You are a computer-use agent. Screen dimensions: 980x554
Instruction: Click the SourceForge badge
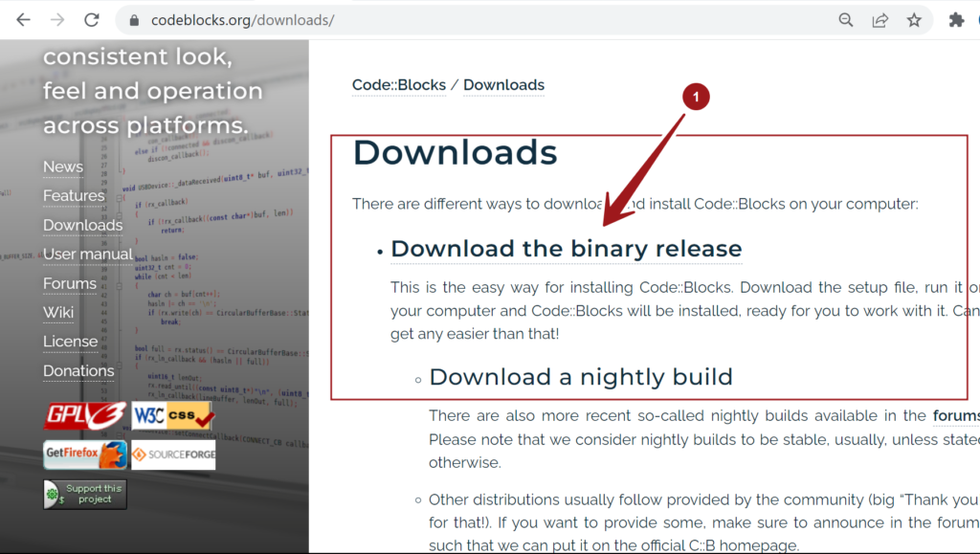pyautogui.click(x=173, y=454)
